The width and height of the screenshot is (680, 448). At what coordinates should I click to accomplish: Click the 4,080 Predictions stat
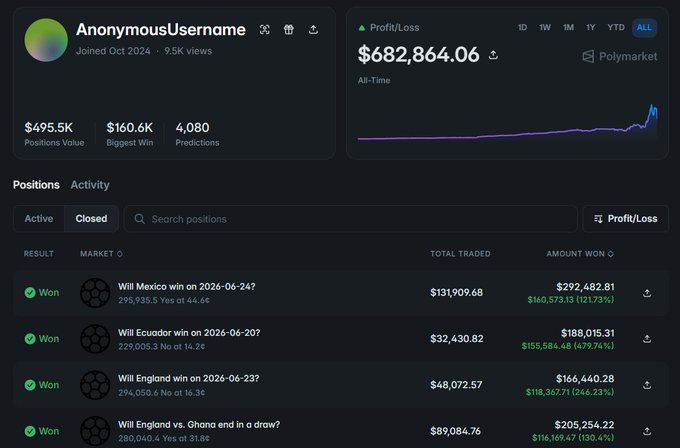(197, 134)
